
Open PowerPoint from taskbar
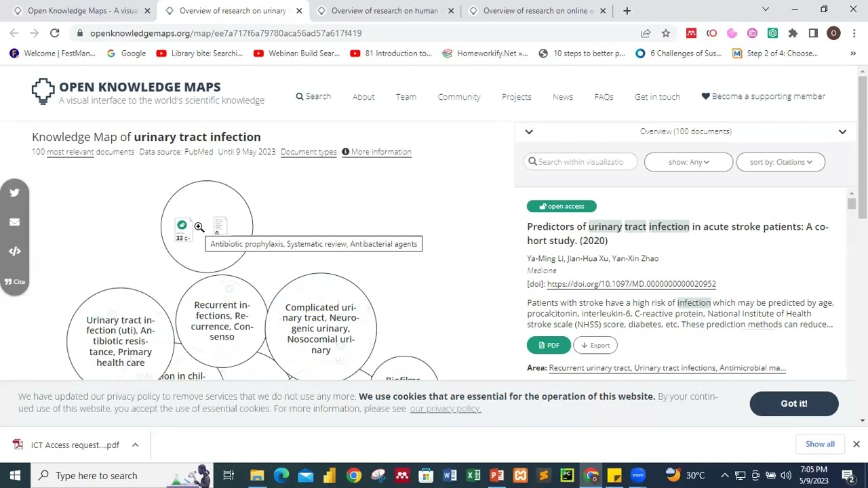point(497,475)
